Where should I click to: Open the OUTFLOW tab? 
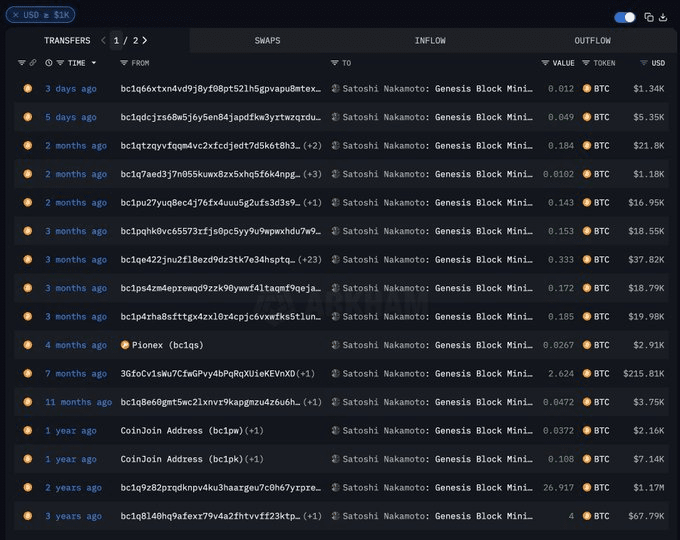(x=592, y=41)
